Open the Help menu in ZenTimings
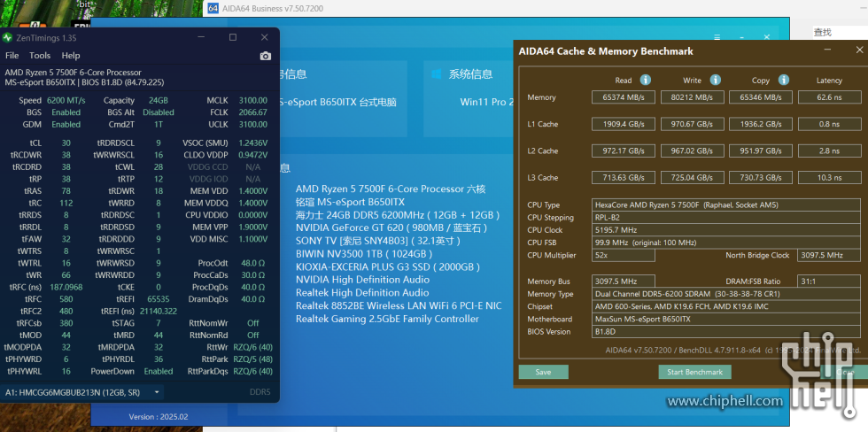This screenshot has width=868, height=432. point(71,55)
